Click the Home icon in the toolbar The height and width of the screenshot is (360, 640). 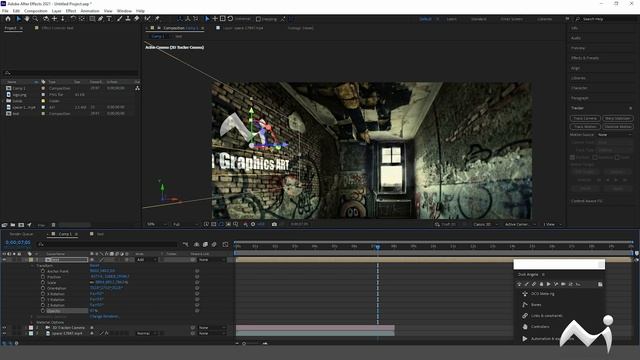coord(8,19)
